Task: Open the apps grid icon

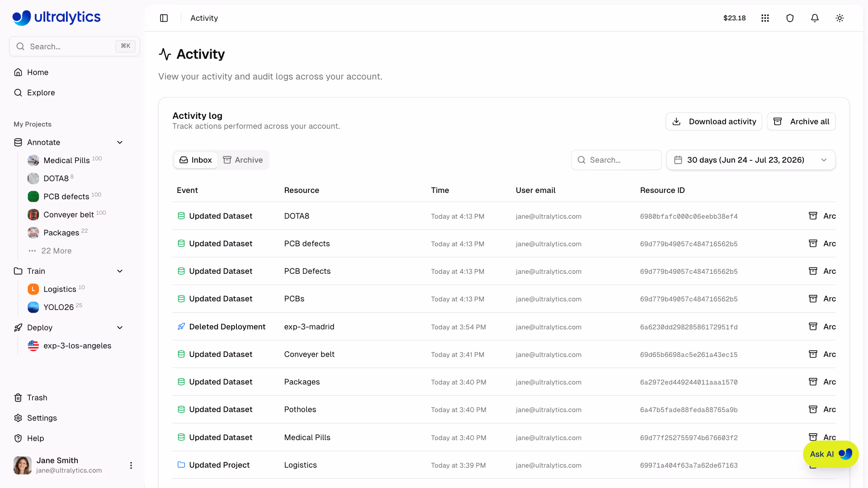Action: pos(765,18)
